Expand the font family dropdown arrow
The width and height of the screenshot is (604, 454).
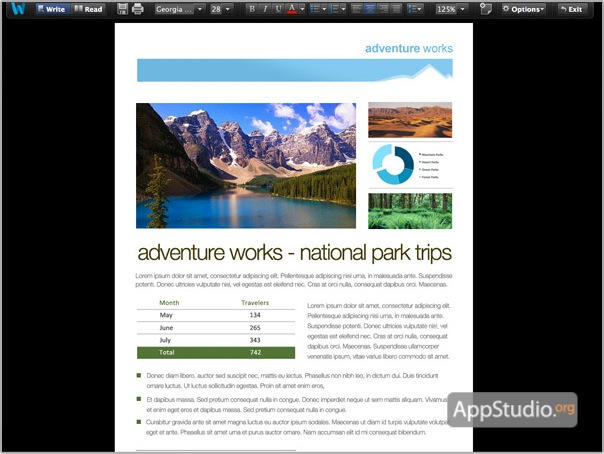click(x=200, y=9)
